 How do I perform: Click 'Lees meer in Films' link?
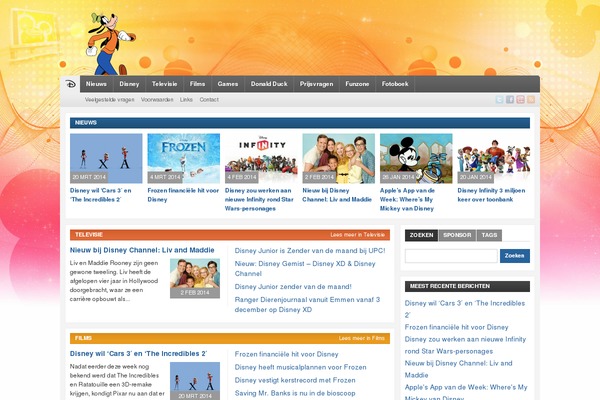point(362,338)
